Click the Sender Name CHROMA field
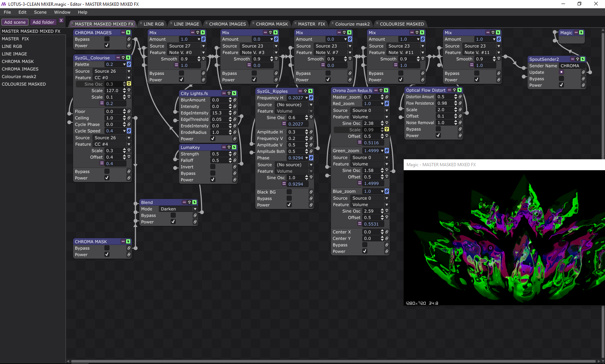Screen dimensions: 605x364 [572, 66]
